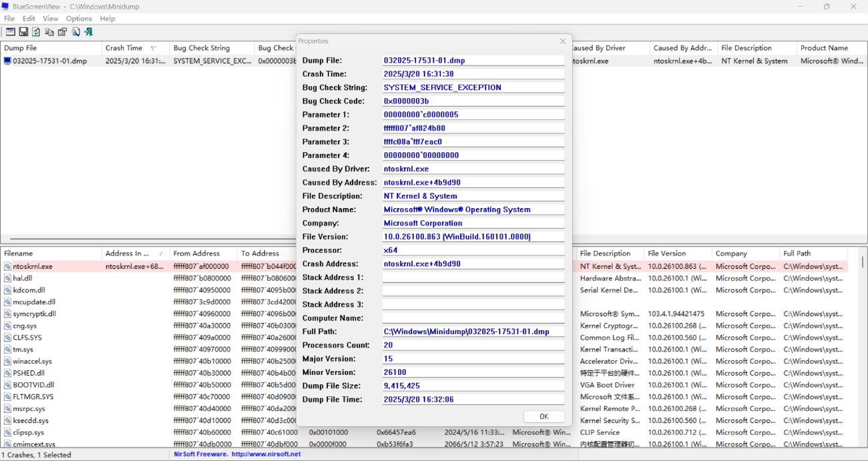The width and height of the screenshot is (868, 461).
Task: Sort lower pane by From Address column
Action: point(204,254)
